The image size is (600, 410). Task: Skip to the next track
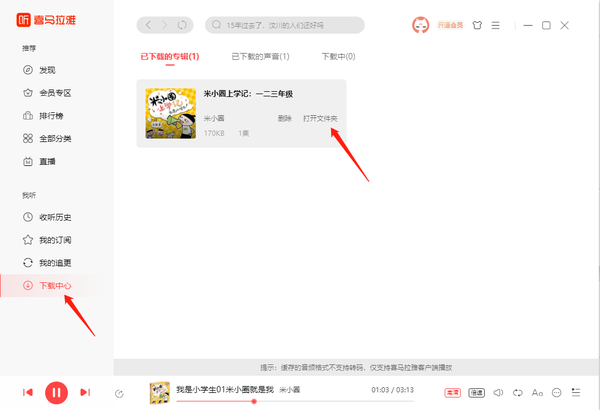pyautogui.click(x=85, y=392)
